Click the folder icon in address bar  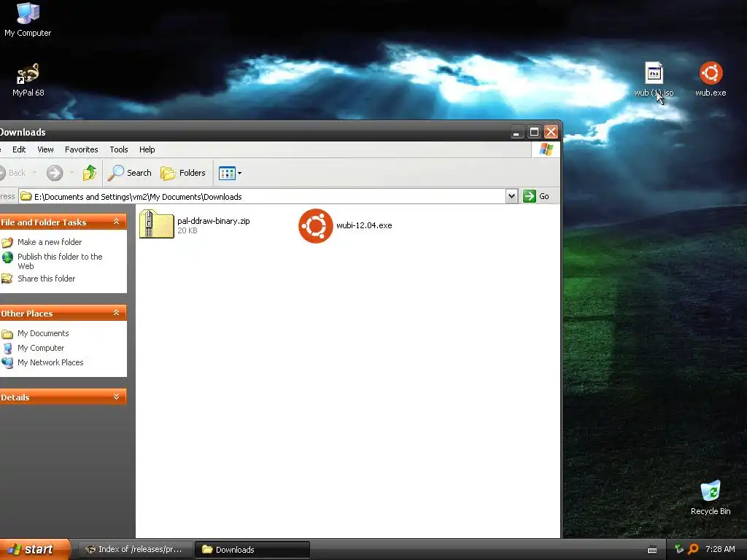click(x=26, y=196)
